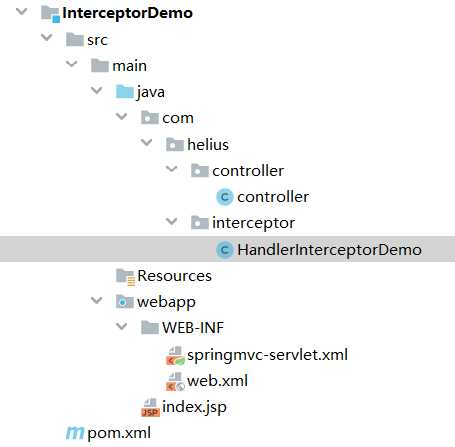Collapse the webapp folder chevron
The height and width of the screenshot is (447, 455).
97,300
